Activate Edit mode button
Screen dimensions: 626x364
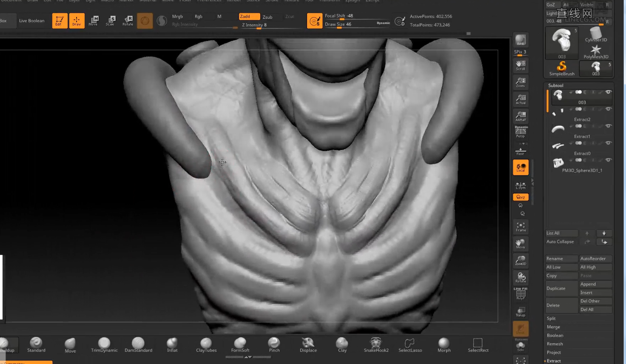pos(60,20)
